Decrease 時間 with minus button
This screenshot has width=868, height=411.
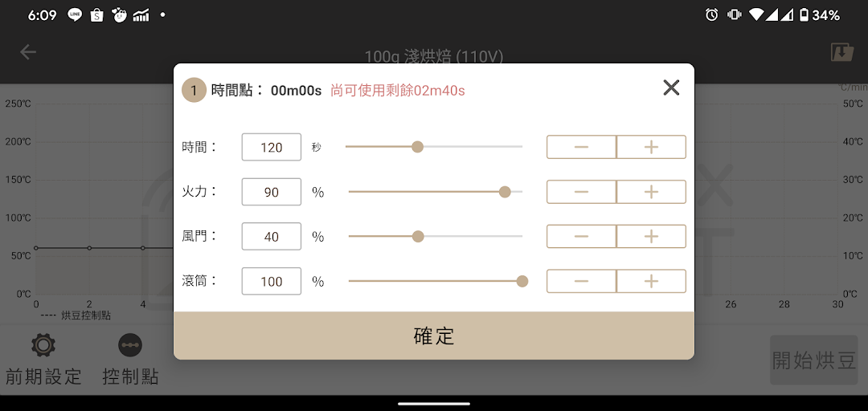(581, 147)
